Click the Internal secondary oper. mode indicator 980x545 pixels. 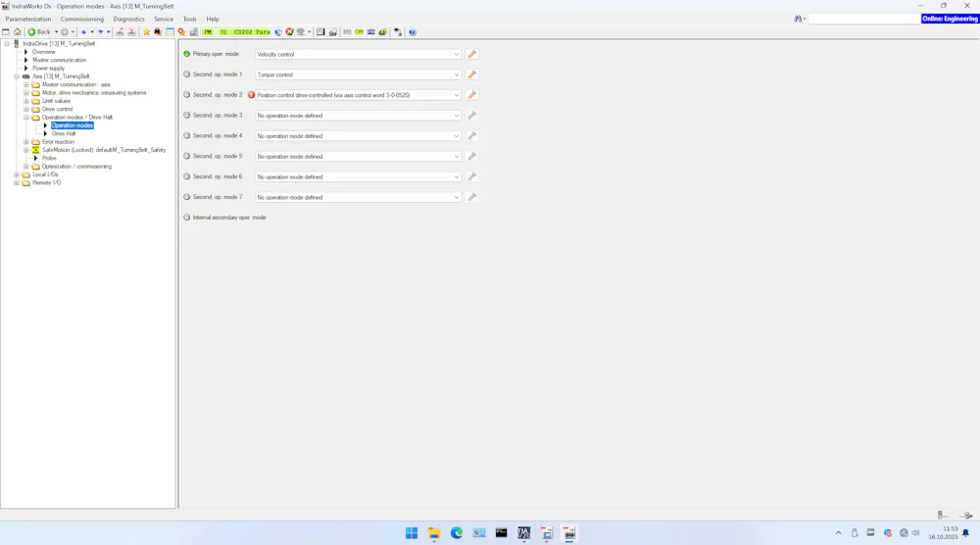click(187, 218)
